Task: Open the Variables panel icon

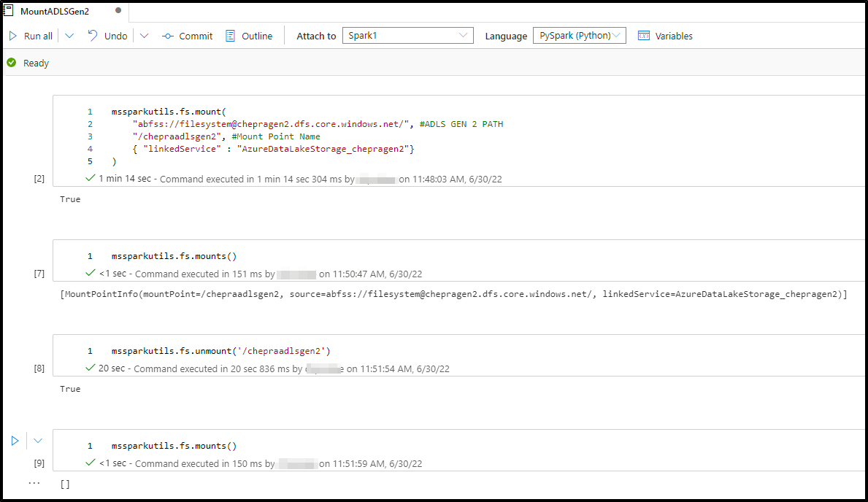Action: click(643, 36)
